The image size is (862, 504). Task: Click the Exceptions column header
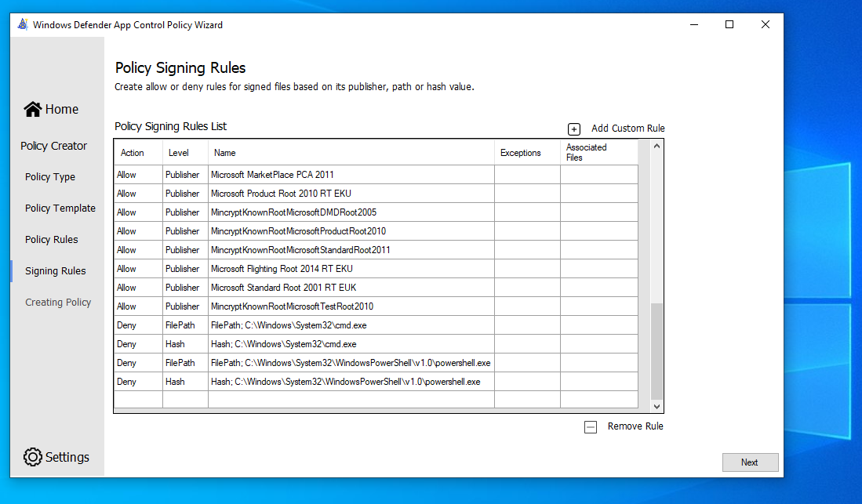click(x=527, y=153)
